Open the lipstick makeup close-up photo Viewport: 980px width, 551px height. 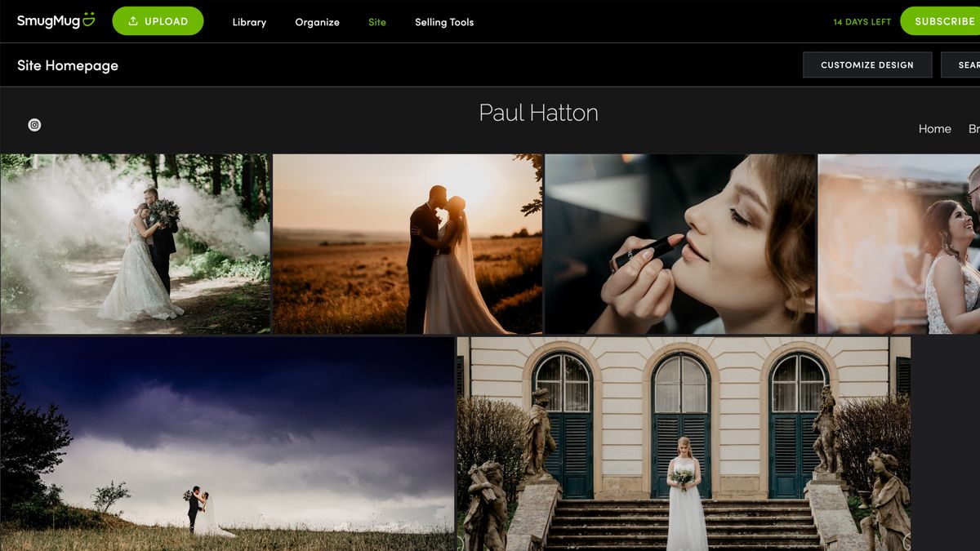click(679, 242)
